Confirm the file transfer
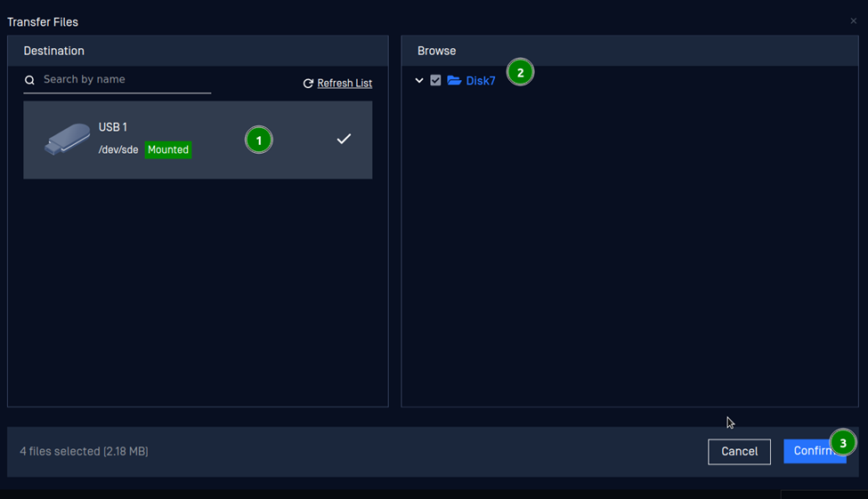 (815, 451)
